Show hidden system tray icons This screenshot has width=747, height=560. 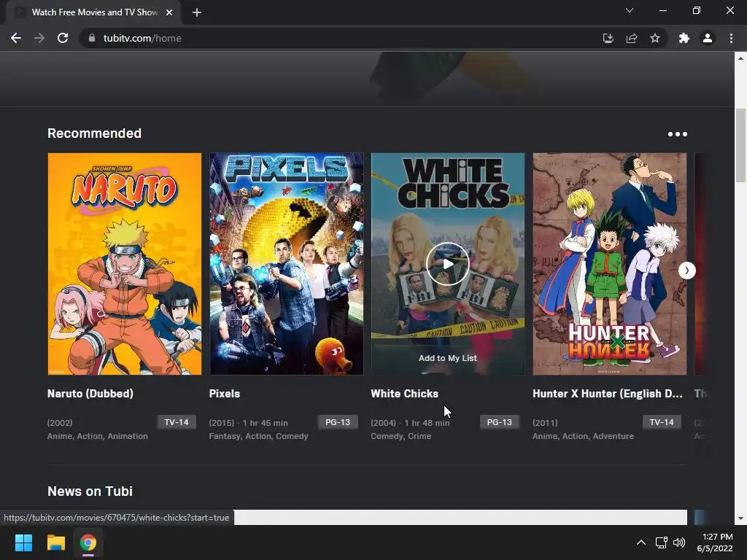[x=641, y=542]
